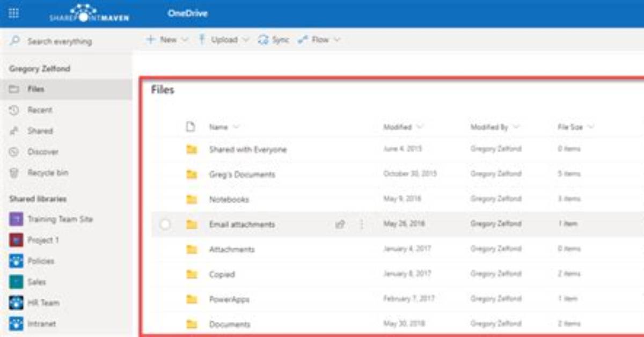Click the Shared people icon
This screenshot has height=337, width=644.
pos(15,131)
